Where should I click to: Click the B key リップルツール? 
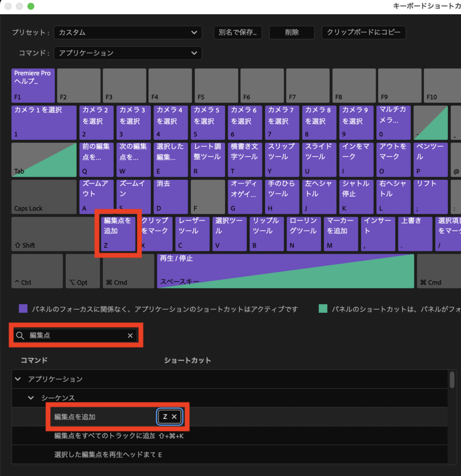point(267,234)
